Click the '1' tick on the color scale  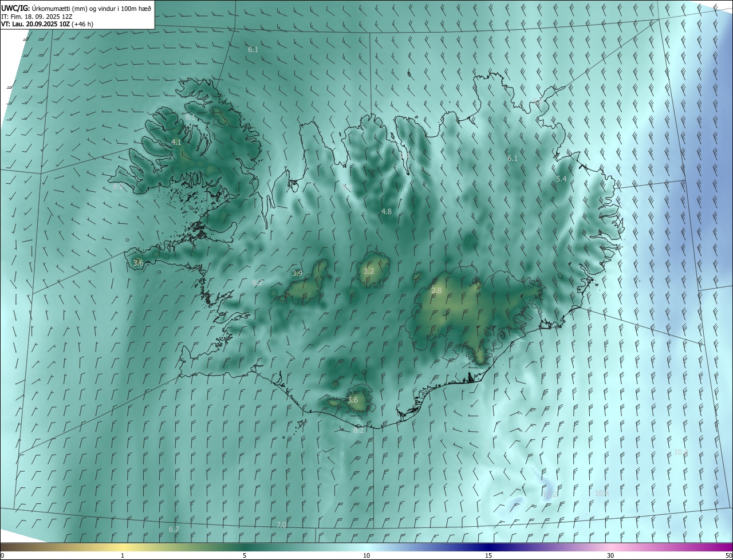point(123,555)
